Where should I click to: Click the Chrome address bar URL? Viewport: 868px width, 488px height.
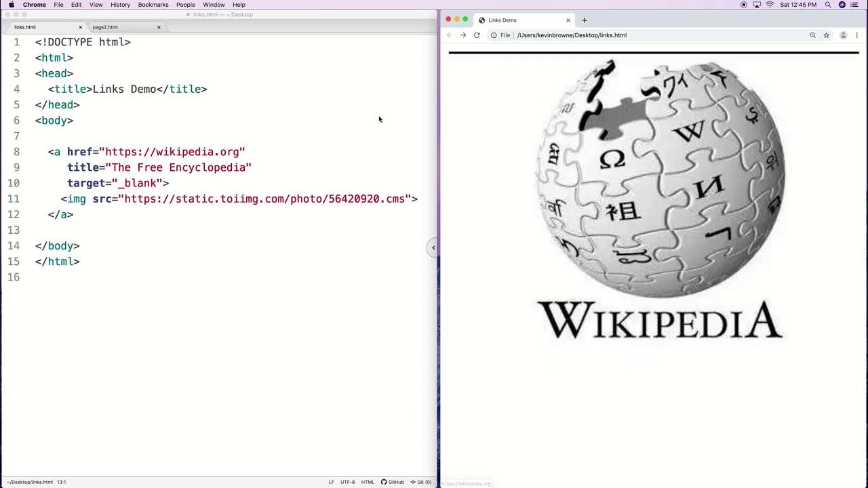(572, 35)
